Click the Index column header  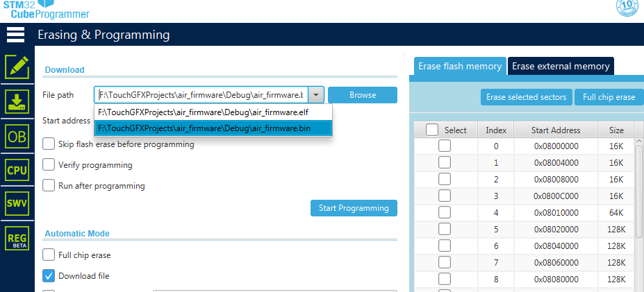[x=496, y=130]
